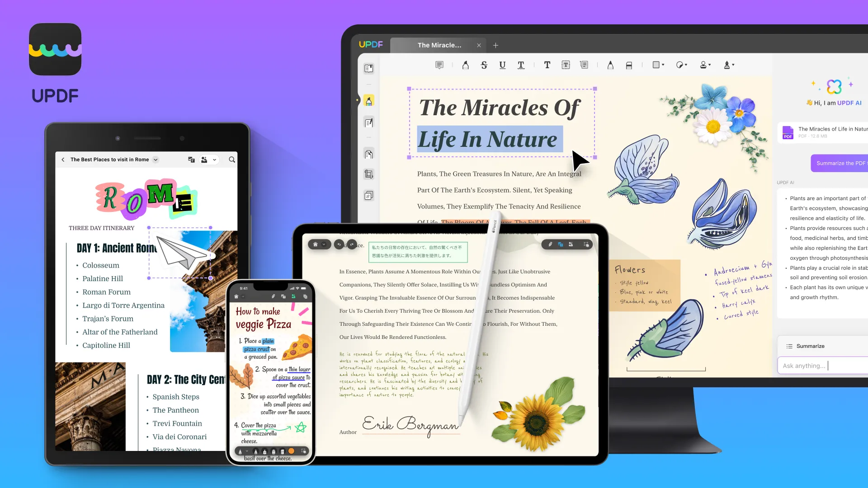
Task: Switch to The Miracles document tab
Action: [x=439, y=45]
